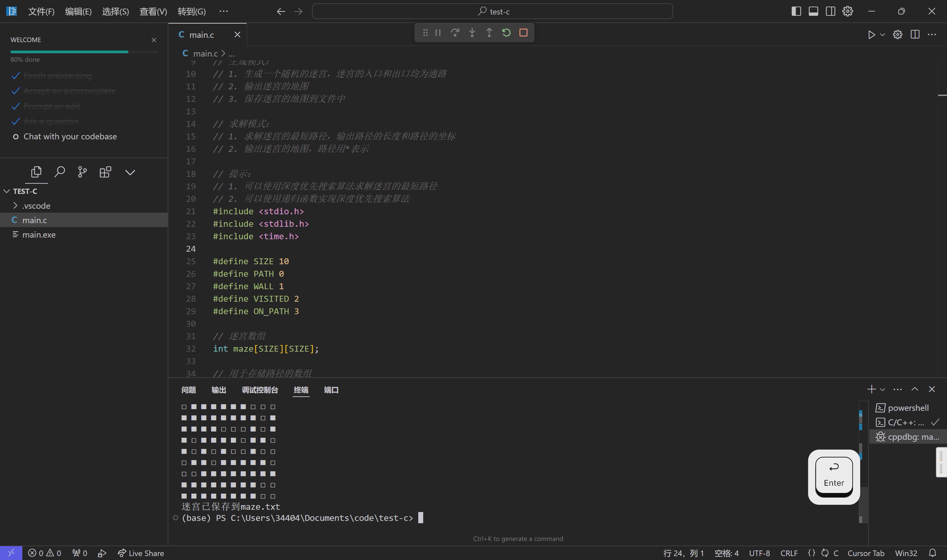Open the 选择(S) menu

point(115,11)
